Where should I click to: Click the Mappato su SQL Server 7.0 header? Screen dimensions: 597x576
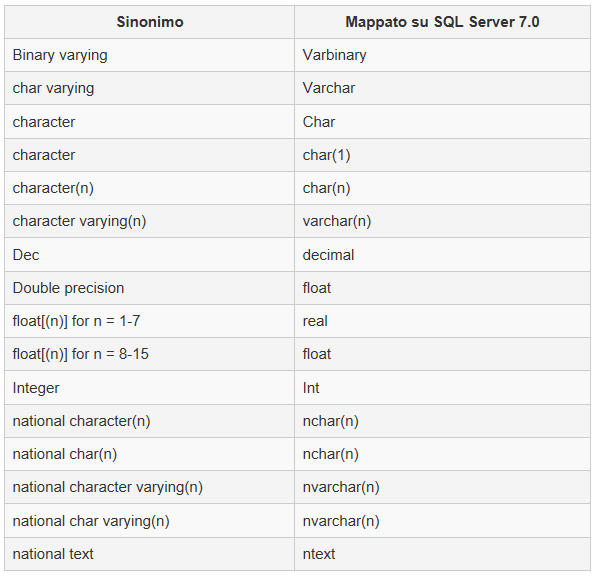[442, 22]
